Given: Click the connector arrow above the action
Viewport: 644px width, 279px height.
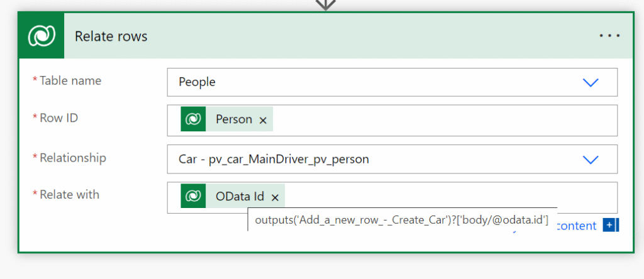Looking at the screenshot, I should [325, 5].
